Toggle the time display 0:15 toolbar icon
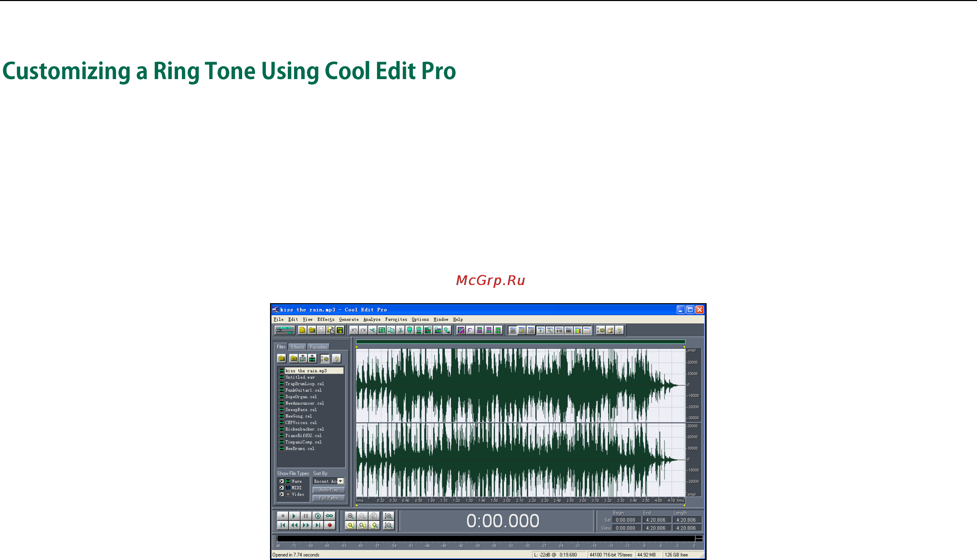 [x=559, y=330]
